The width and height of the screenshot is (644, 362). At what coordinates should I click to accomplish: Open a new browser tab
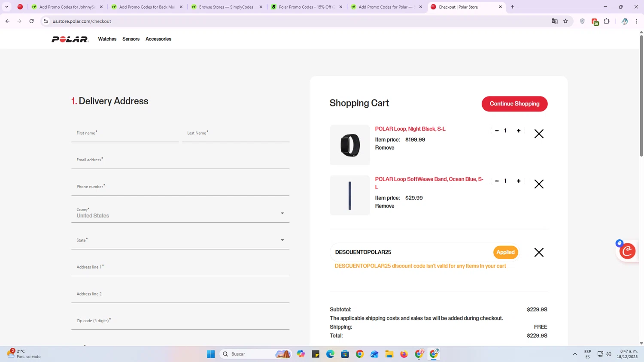pos(512,7)
